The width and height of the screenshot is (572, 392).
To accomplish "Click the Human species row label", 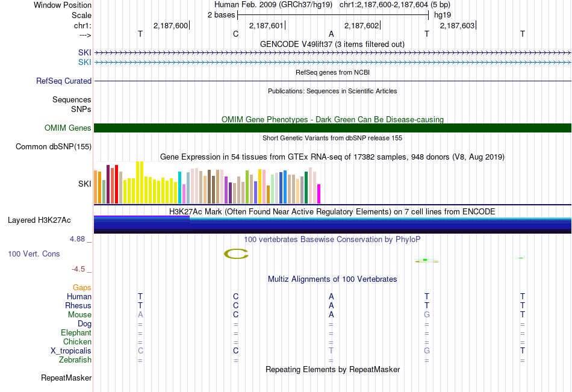I will 79,296.
